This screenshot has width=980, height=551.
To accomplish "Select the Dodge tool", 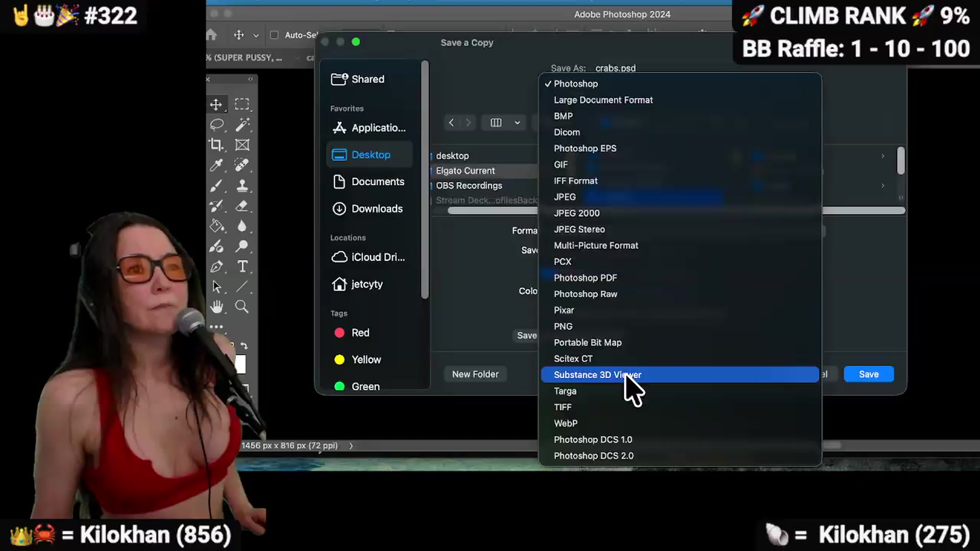I will point(242,246).
